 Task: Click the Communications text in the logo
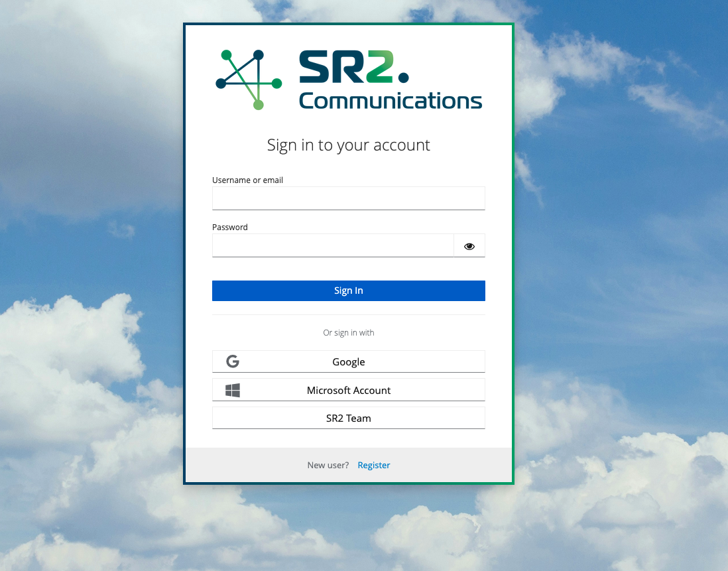(x=390, y=101)
